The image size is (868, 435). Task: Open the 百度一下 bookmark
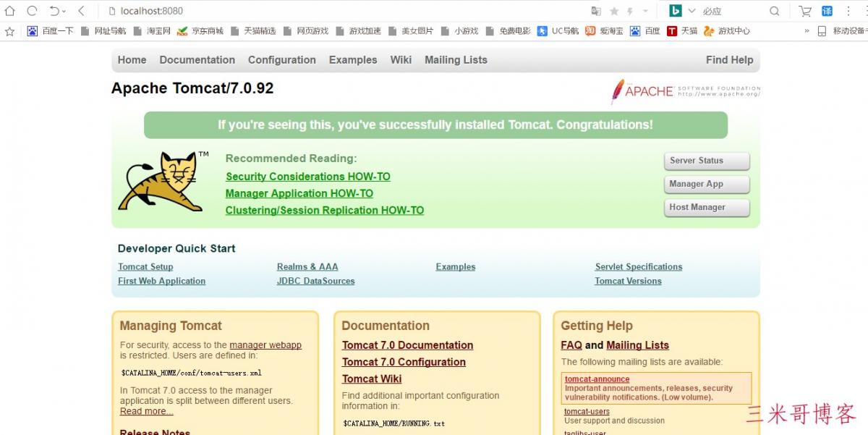51,31
